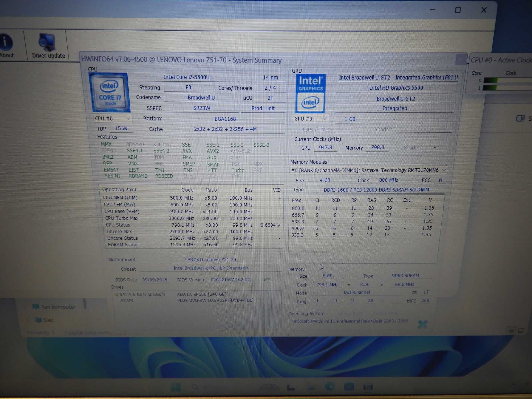Click the CPU Status VID 0.6804 V
The height and width of the screenshot is (399, 532).
pos(270,225)
